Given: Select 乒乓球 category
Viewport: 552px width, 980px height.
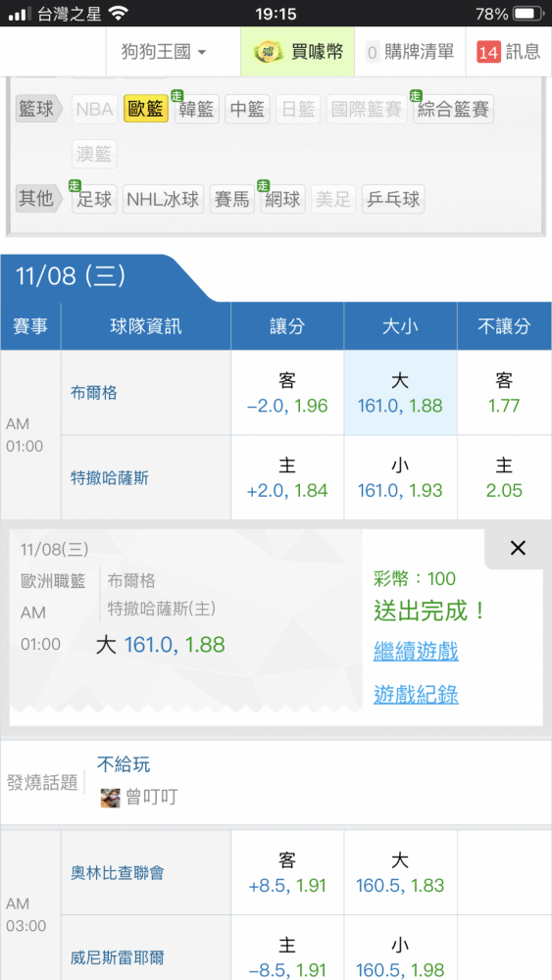Looking at the screenshot, I should pos(393,199).
